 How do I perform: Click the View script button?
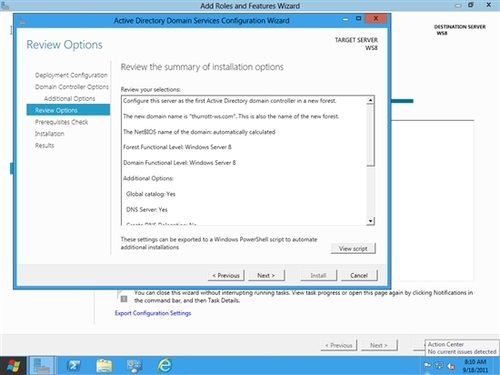[353, 248]
